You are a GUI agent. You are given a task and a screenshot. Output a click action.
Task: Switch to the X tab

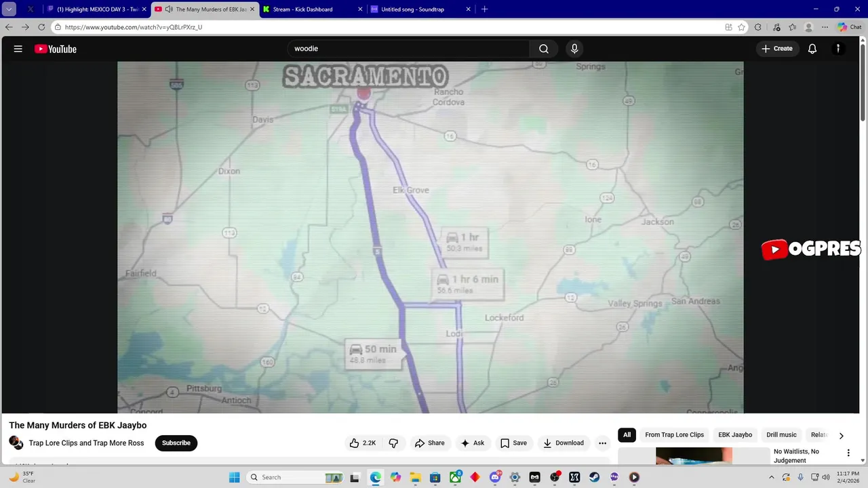point(30,9)
